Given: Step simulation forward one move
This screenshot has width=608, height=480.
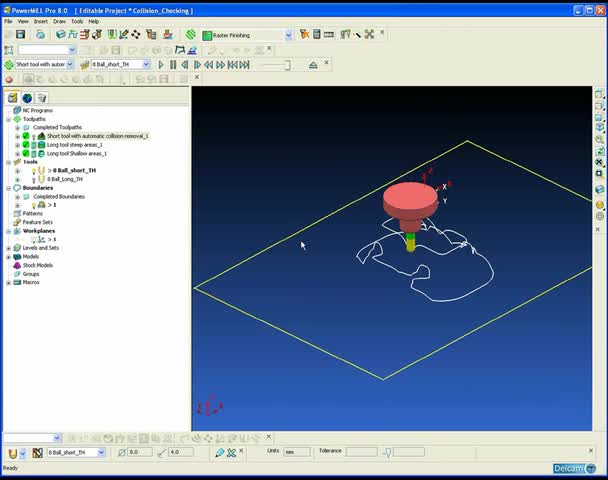Looking at the screenshot, I should (197, 65).
